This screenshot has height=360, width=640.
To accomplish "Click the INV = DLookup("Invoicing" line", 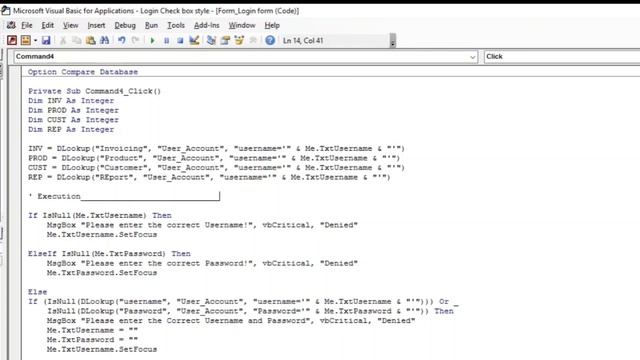I will click(x=216, y=149).
